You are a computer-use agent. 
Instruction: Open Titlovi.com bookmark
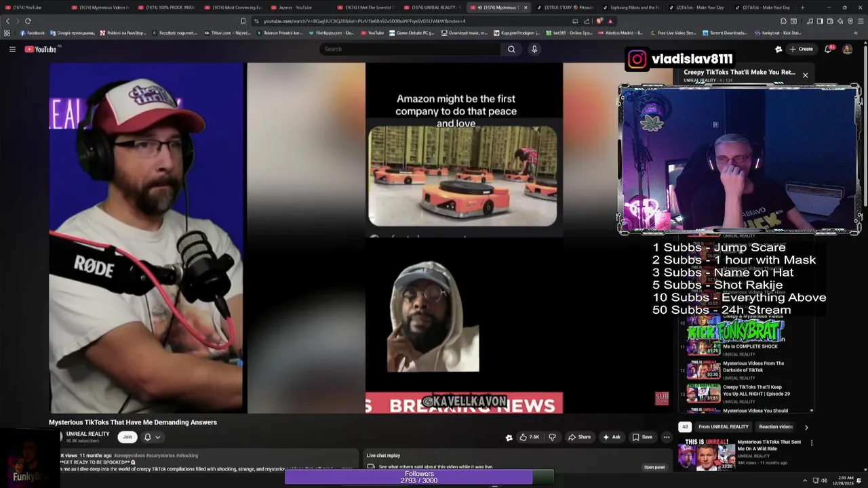click(x=226, y=33)
